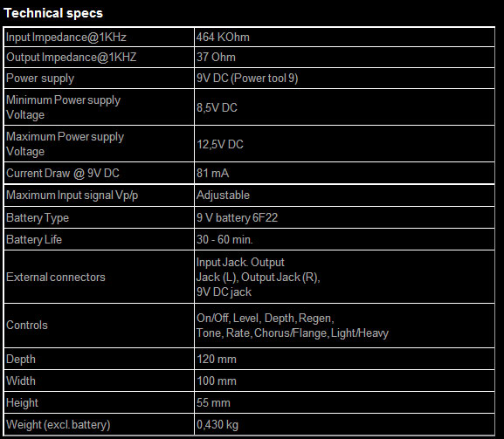Viewport: 504px width, 439px height.
Task: Select the External connectors label
Action: (x=56, y=278)
